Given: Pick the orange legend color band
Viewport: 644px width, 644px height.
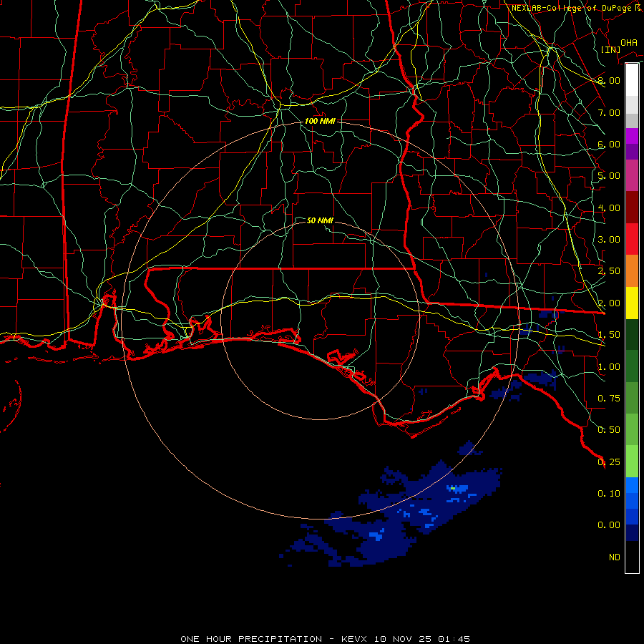Looking at the screenshot, I should click(x=632, y=271).
